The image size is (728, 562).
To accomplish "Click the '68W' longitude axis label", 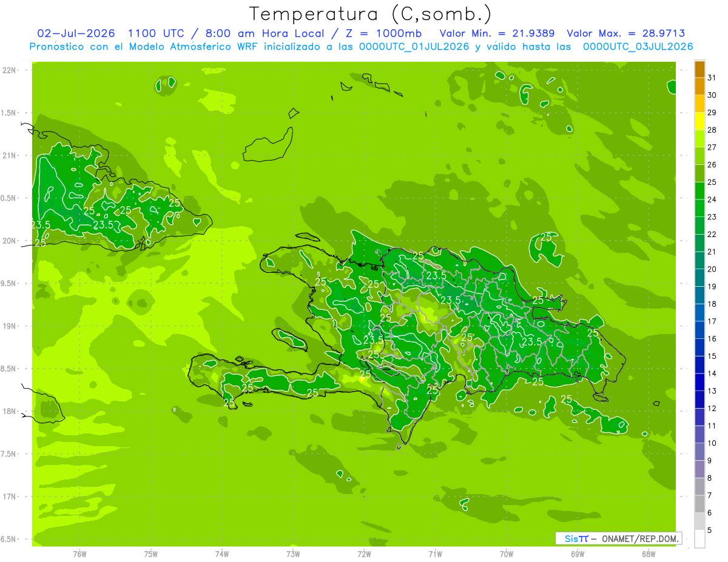I will (649, 554).
